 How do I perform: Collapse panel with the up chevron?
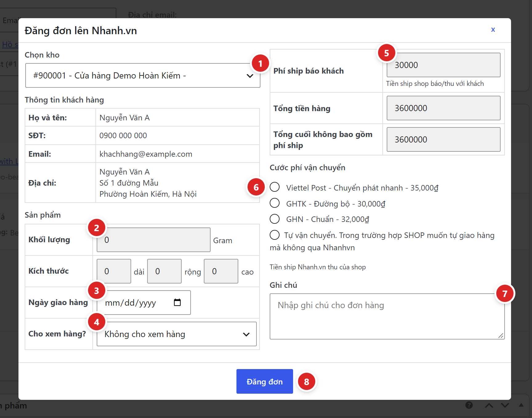489,405
